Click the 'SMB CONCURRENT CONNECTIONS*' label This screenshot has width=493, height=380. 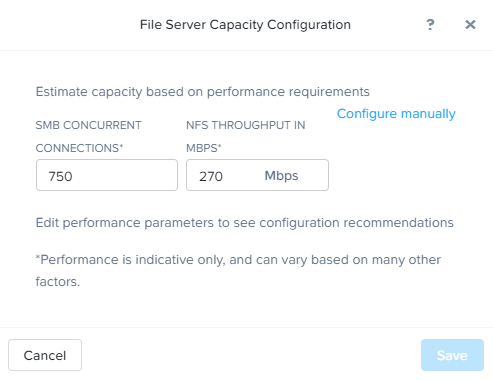[89, 136]
